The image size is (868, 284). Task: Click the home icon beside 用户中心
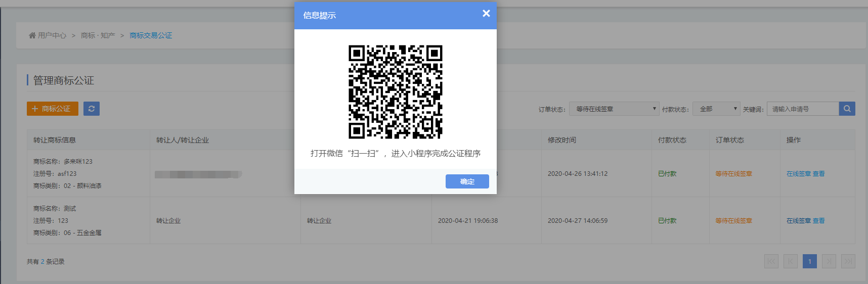coord(32,35)
